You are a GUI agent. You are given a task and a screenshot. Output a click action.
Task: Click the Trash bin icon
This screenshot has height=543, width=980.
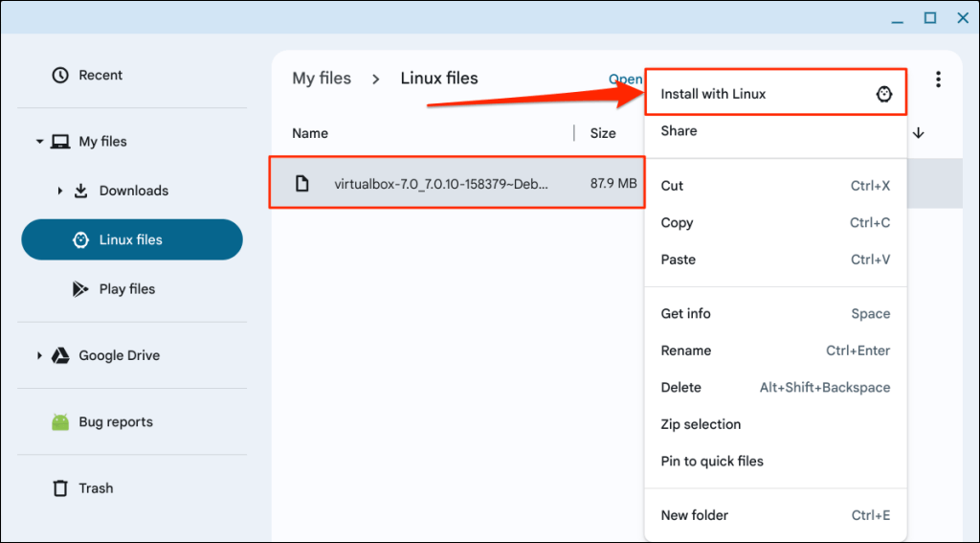pos(60,488)
